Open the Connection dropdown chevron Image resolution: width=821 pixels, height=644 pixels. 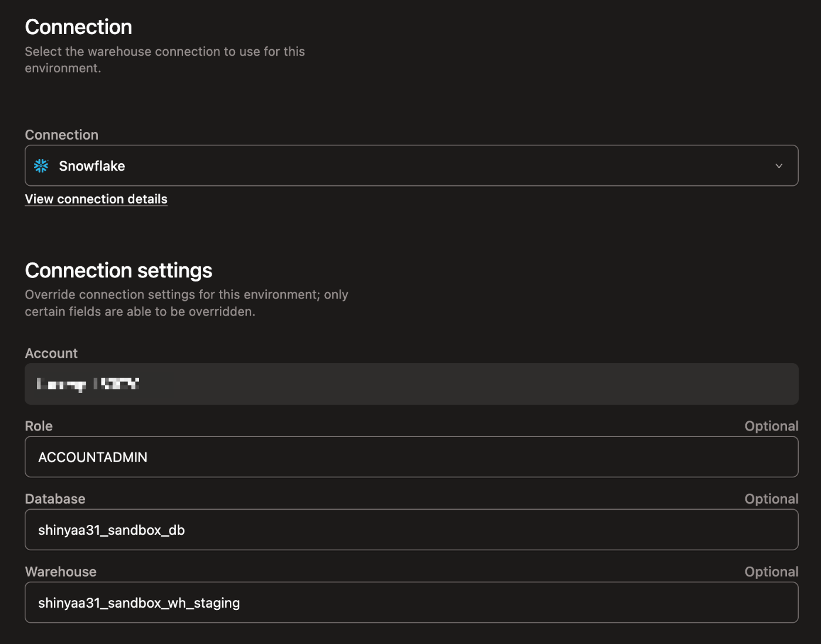click(x=779, y=166)
